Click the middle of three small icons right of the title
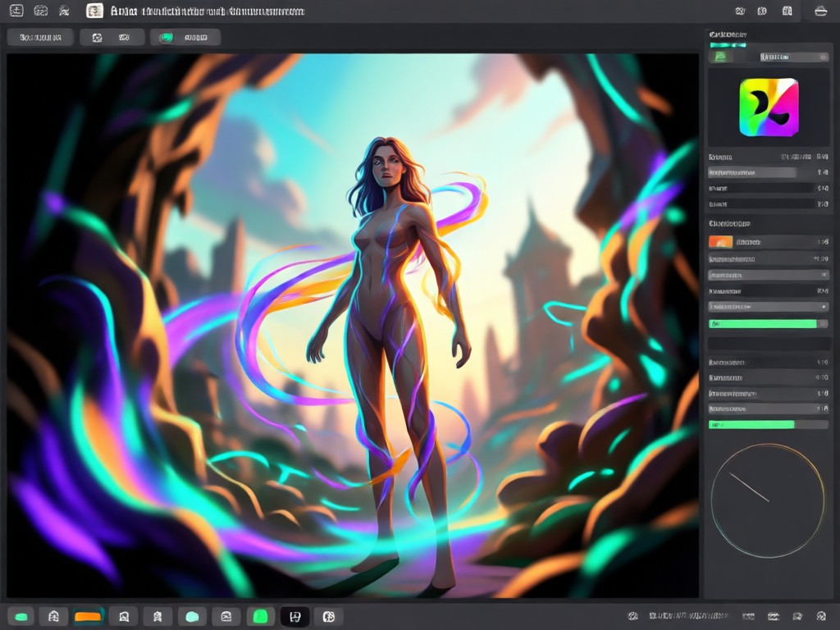The height and width of the screenshot is (630, 840). [x=762, y=11]
